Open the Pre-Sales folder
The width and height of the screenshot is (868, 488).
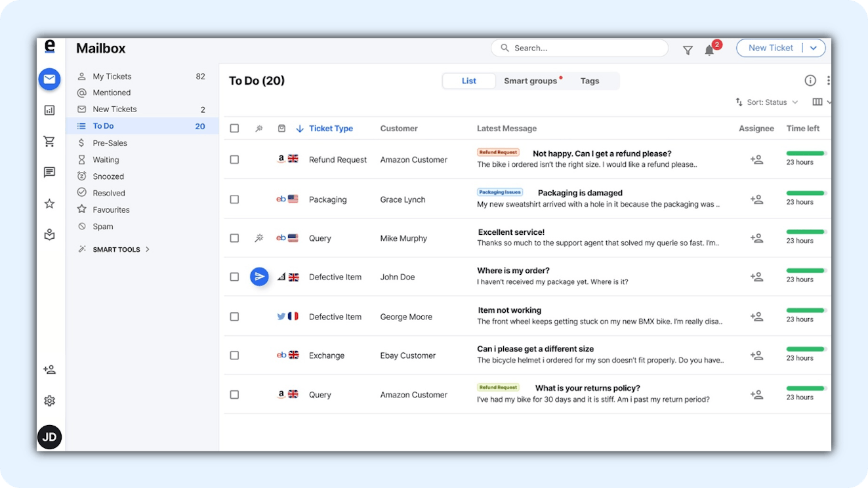pyautogui.click(x=110, y=143)
